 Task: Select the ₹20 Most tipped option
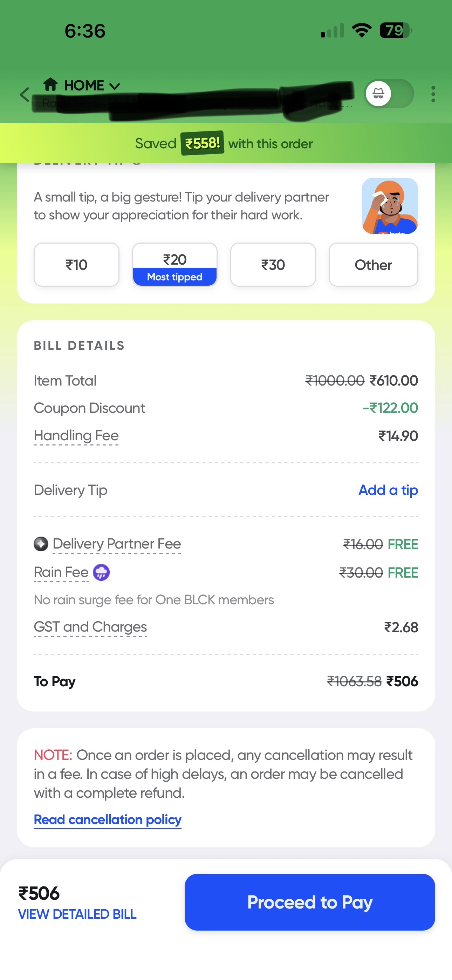(x=174, y=265)
